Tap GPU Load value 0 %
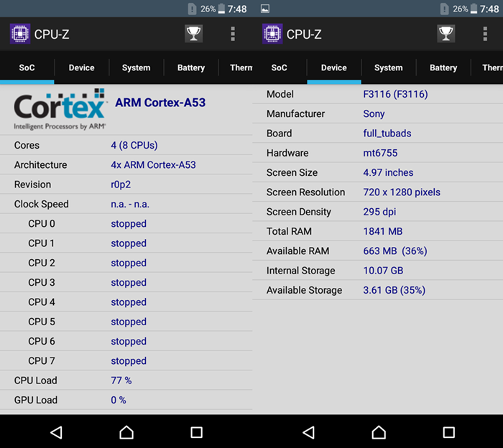This screenshot has height=448, width=503. pos(119,400)
